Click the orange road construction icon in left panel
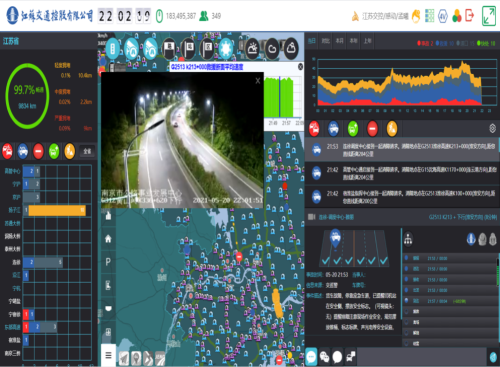The width and height of the screenshot is (500, 367). pos(70,151)
